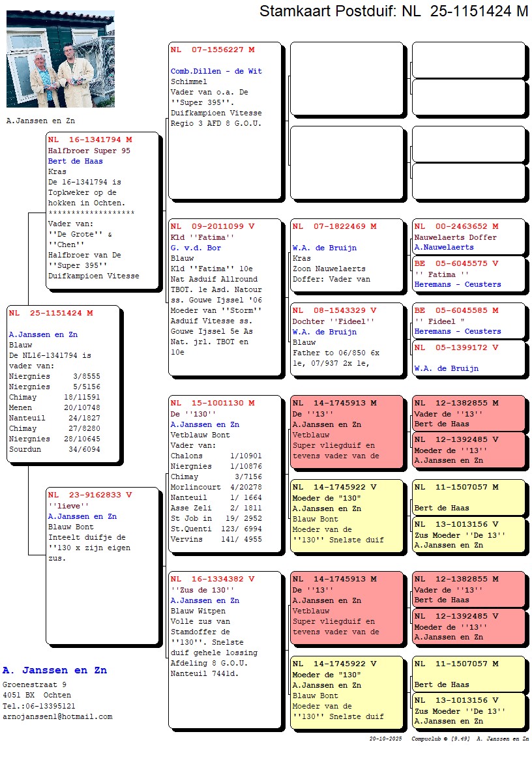The image size is (532, 764).
Task: Select ancestor BE 05-6045585 M Fideel
Action: [x=467, y=321]
